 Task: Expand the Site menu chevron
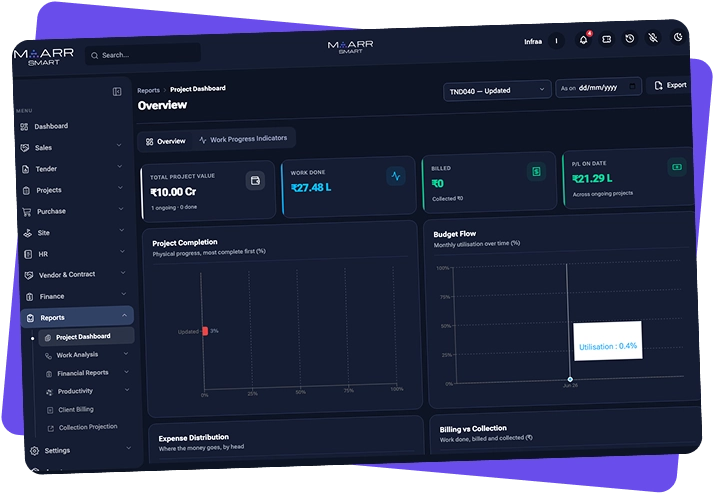(122, 230)
